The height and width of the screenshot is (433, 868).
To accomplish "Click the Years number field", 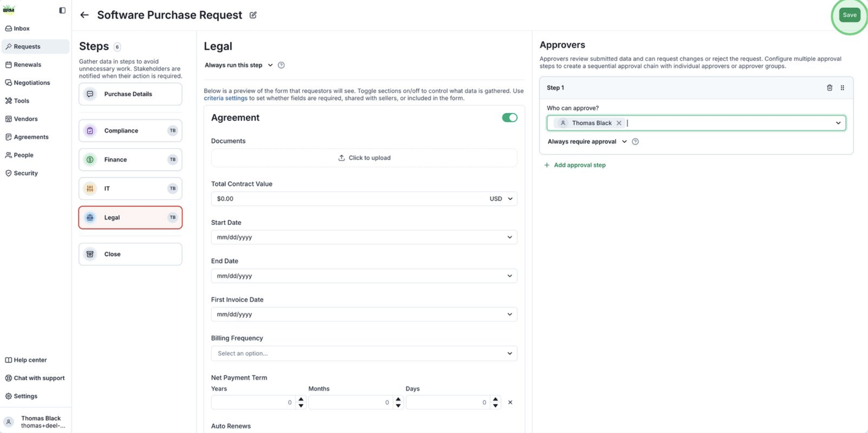I will click(254, 402).
